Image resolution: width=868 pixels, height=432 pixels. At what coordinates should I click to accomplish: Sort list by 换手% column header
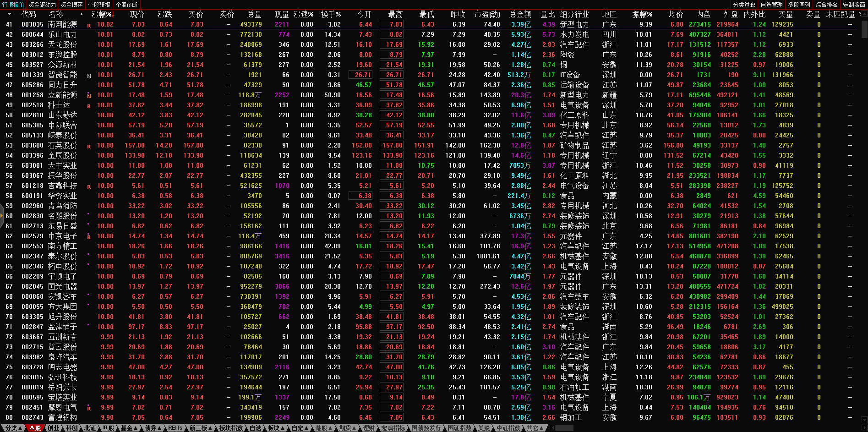coord(331,15)
